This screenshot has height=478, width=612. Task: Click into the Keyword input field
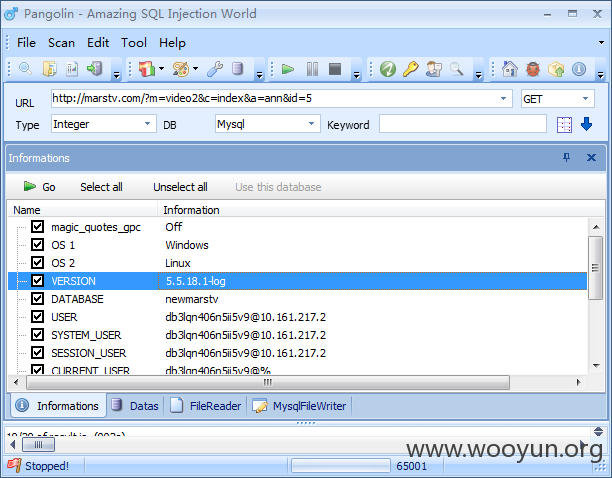(x=463, y=124)
